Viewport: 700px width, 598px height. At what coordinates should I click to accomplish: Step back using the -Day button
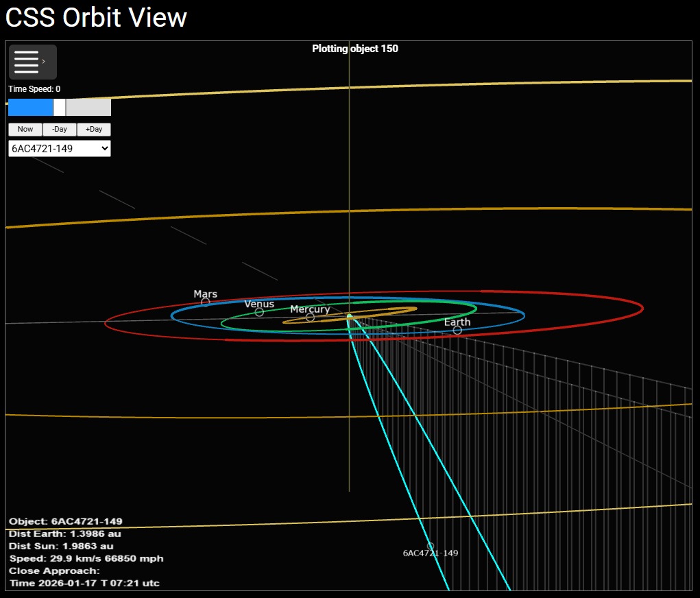(60, 129)
